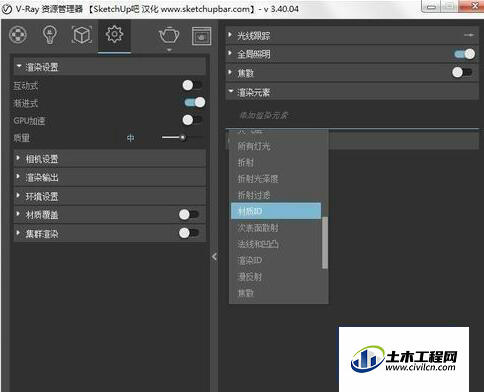Screen dimensions: 484x392
Task: Expand the 相机设置 section
Action: click(110, 159)
